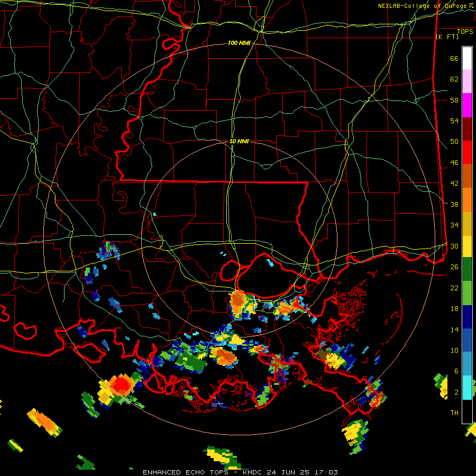
Task: Select the dark green legend swatch
Action: click(467, 269)
